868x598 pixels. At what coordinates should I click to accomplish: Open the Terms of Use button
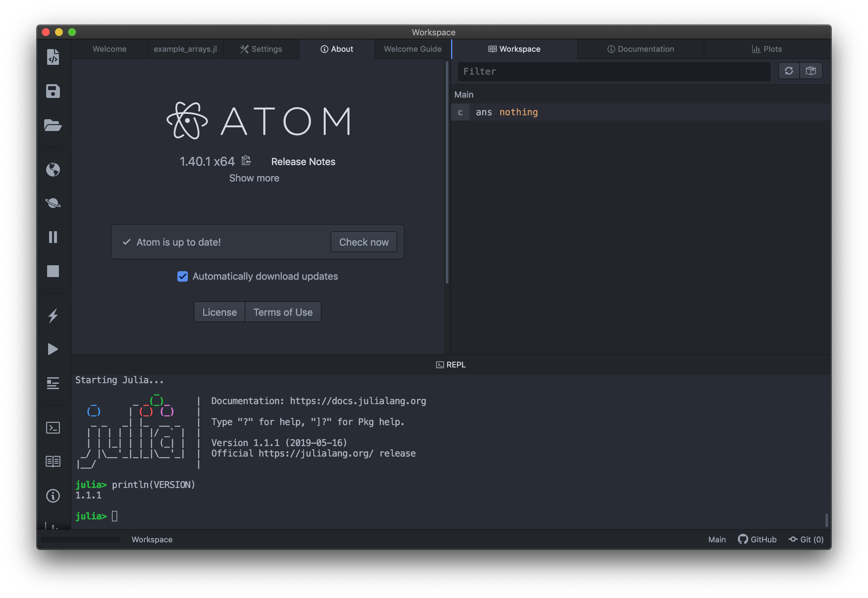(x=283, y=312)
